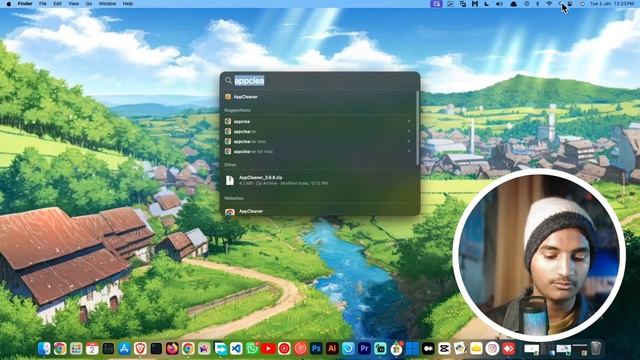Viewport: 640px width, 360px height.
Task: Open the Apple menu
Action: point(9,4)
